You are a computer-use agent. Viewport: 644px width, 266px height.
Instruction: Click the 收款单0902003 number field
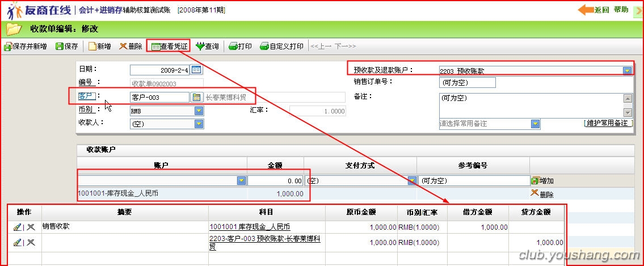(x=166, y=84)
